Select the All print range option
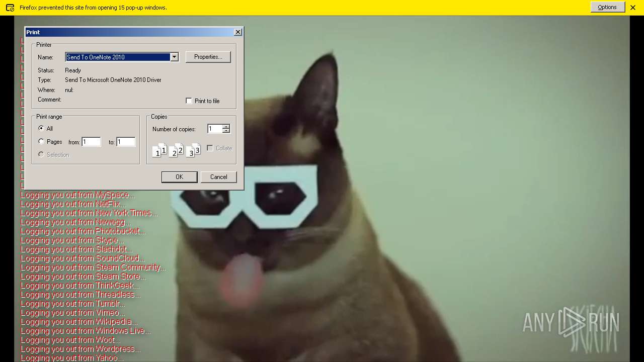The image size is (644, 362). point(41,128)
